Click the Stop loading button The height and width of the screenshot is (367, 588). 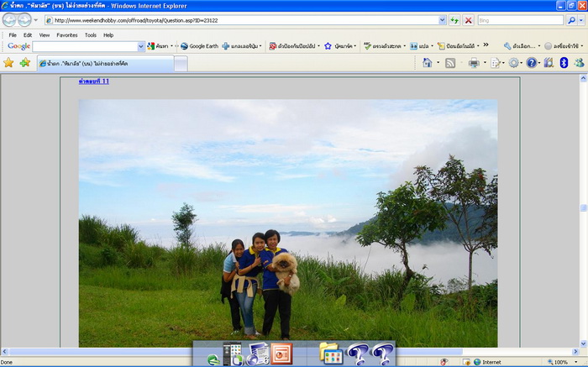pos(468,20)
